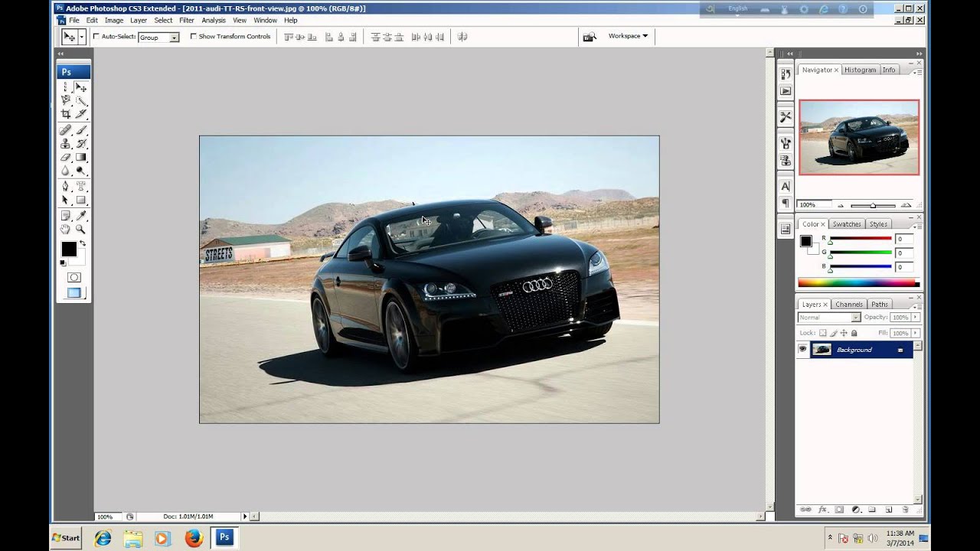980x551 pixels.
Task: Open the Actions panel icon
Action: click(x=786, y=91)
